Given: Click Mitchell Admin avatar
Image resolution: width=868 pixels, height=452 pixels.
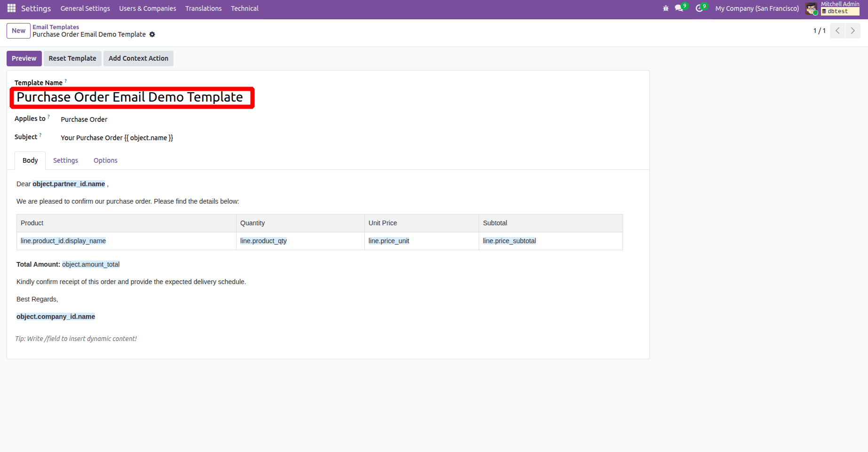Looking at the screenshot, I should pos(811,8).
